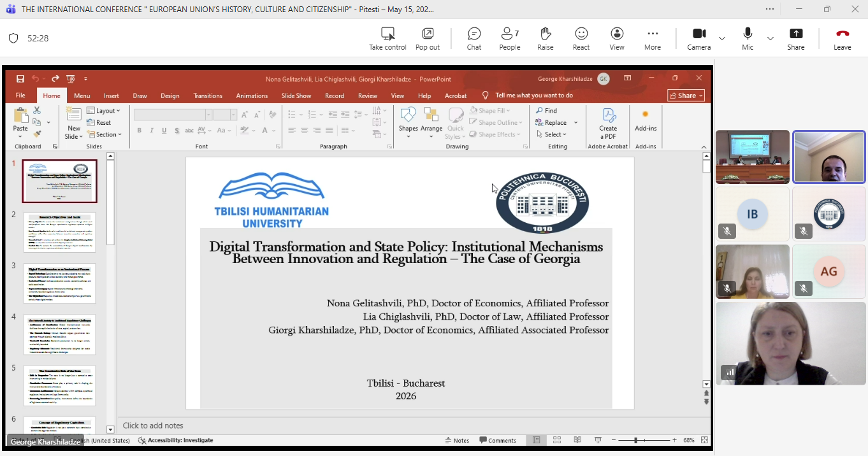Expand the Camera options arrow
The width and height of the screenshot is (868, 456).
click(722, 38)
